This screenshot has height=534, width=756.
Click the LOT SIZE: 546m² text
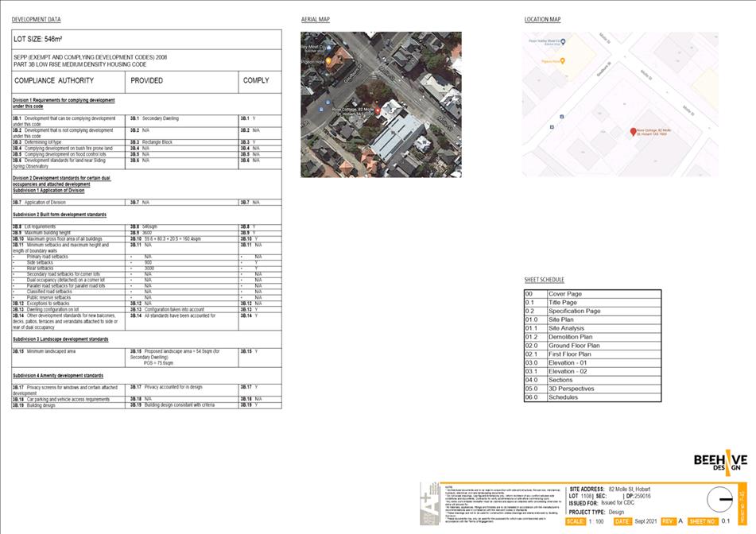37,39
